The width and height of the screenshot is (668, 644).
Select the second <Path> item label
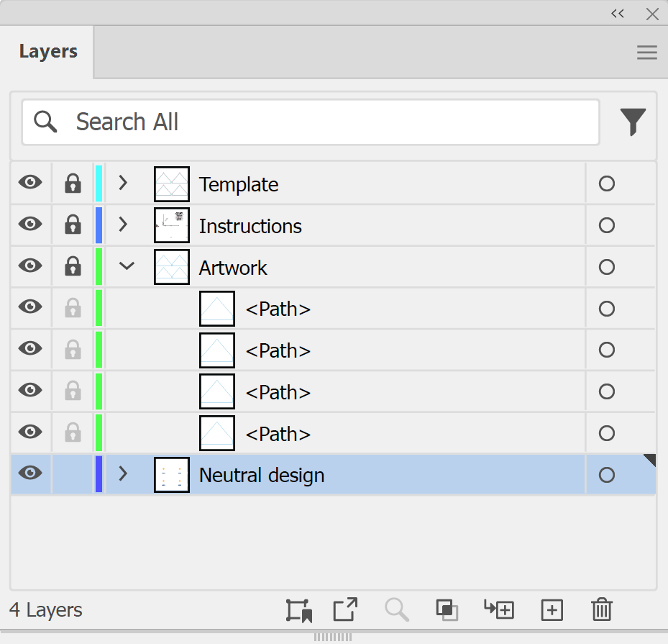[x=278, y=350]
